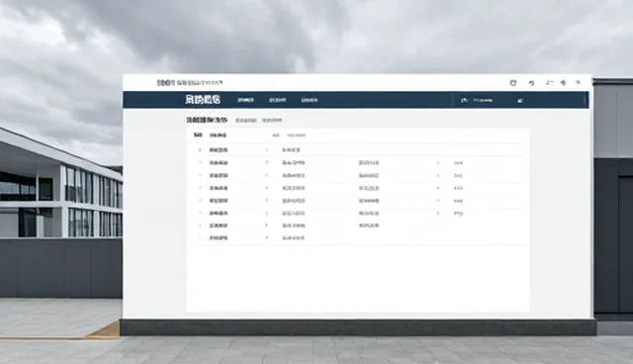Screen dimensions: 633x364
Task: Click the diamond-shaped icon beside the help icon
Action: pyautogui.click(x=563, y=83)
